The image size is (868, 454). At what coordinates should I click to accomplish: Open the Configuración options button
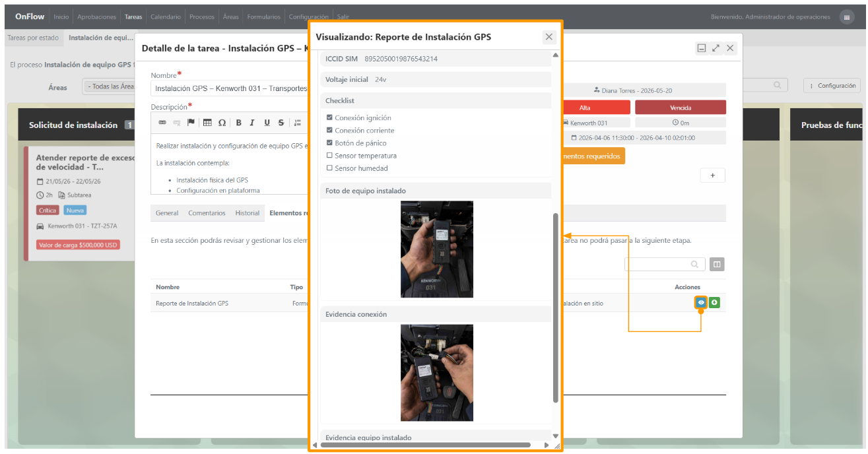click(833, 86)
